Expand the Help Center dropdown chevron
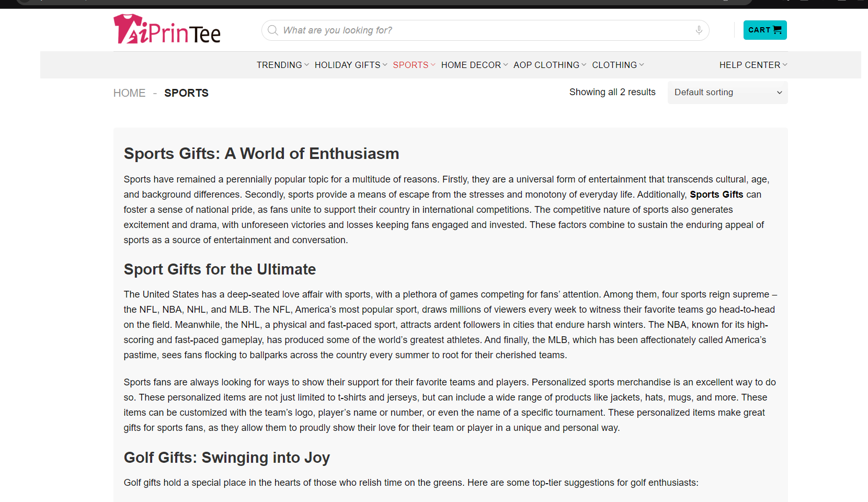This screenshot has height=502, width=868. [785, 65]
